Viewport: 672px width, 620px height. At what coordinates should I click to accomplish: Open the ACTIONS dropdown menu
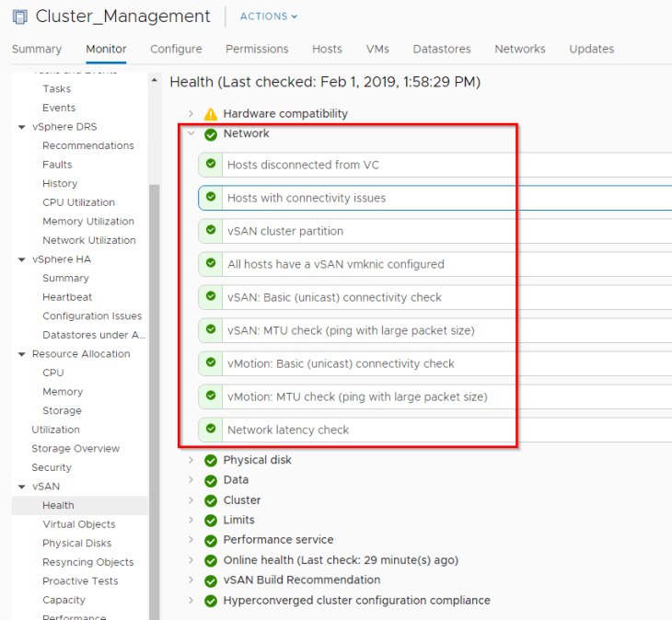(x=269, y=17)
